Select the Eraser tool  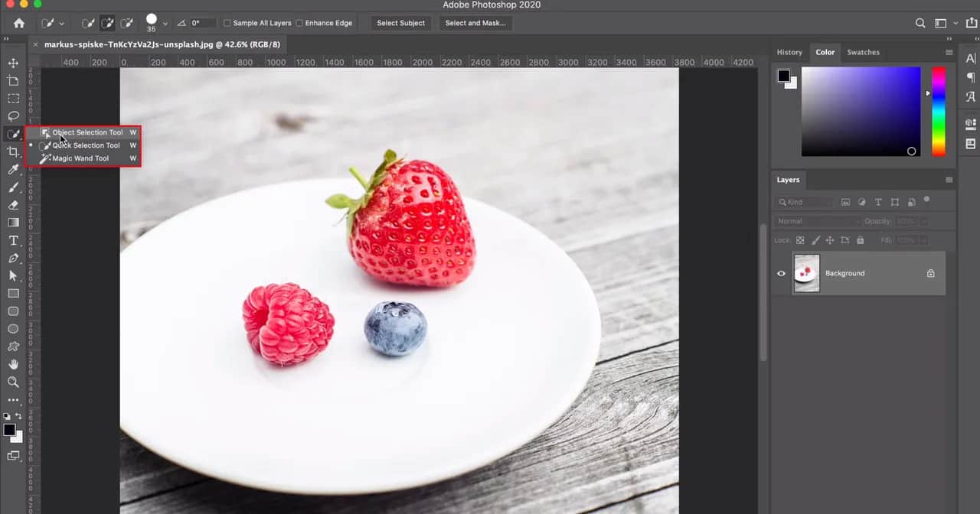coord(12,205)
